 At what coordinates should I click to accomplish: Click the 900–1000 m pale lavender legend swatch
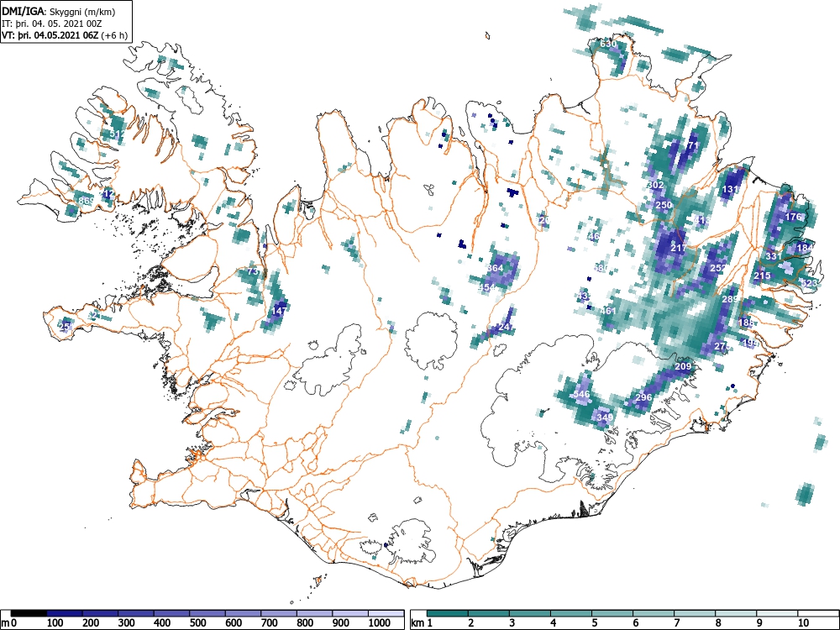pos(351,613)
